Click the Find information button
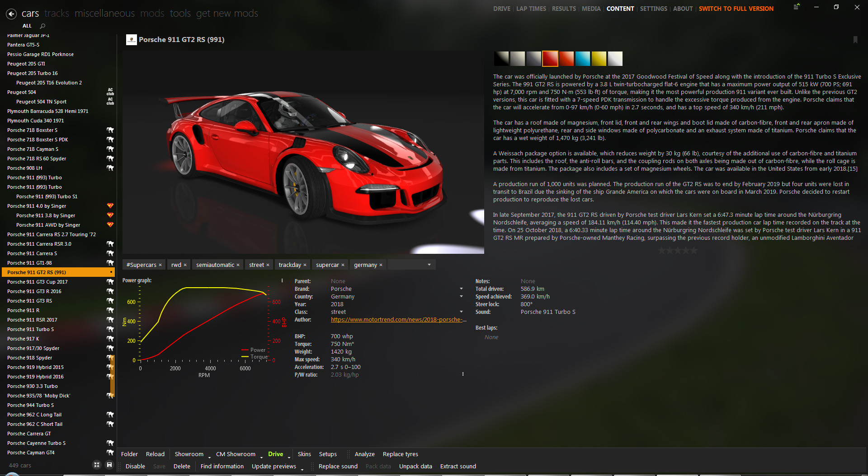This screenshot has height=476, width=868. (222, 467)
